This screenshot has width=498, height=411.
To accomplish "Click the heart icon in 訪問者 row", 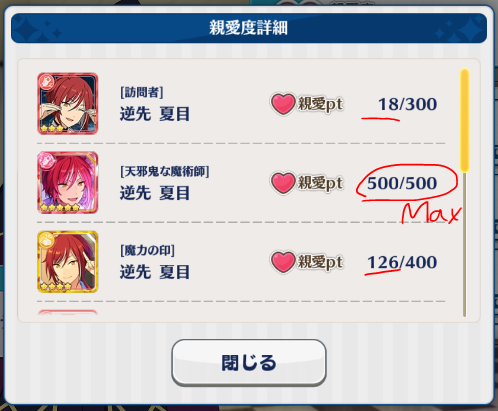I will pos(283,104).
